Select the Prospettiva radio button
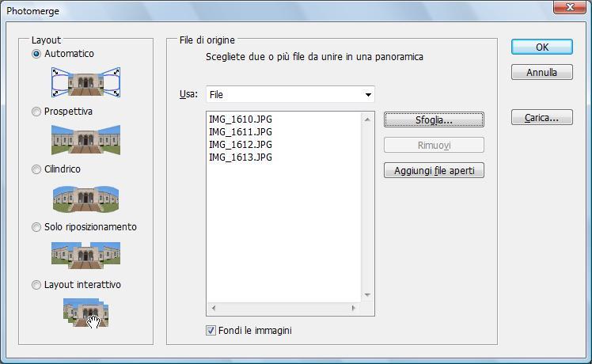This screenshot has height=364, width=592. [x=36, y=112]
